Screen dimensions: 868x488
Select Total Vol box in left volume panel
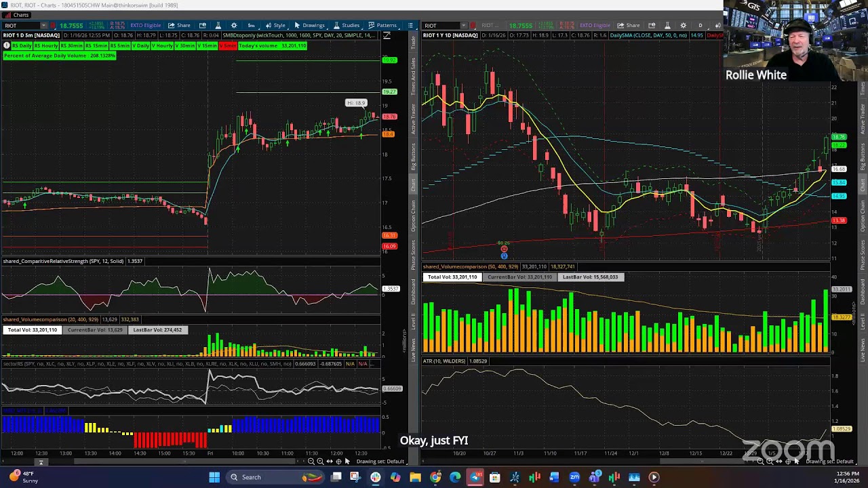[32, 330]
